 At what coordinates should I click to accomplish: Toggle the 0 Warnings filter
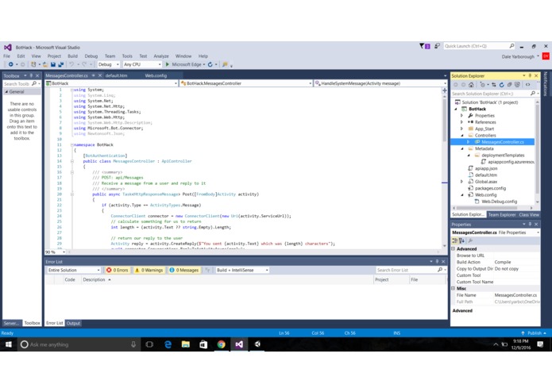149,271
